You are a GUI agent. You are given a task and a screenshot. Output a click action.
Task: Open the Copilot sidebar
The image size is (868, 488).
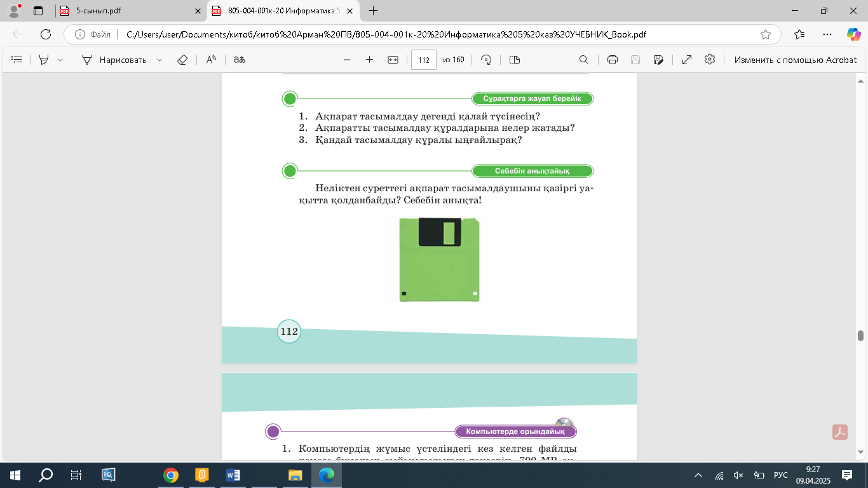tap(853, 34)
